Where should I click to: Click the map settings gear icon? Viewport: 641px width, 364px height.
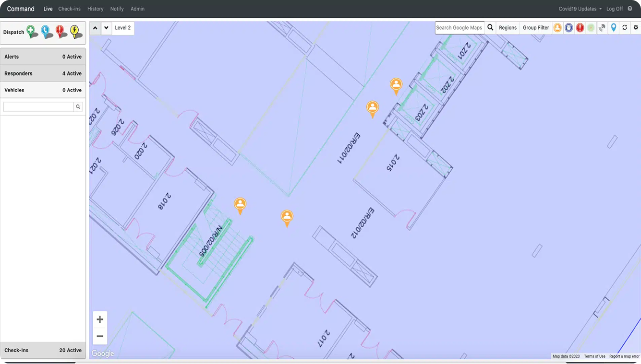[636, 28]
